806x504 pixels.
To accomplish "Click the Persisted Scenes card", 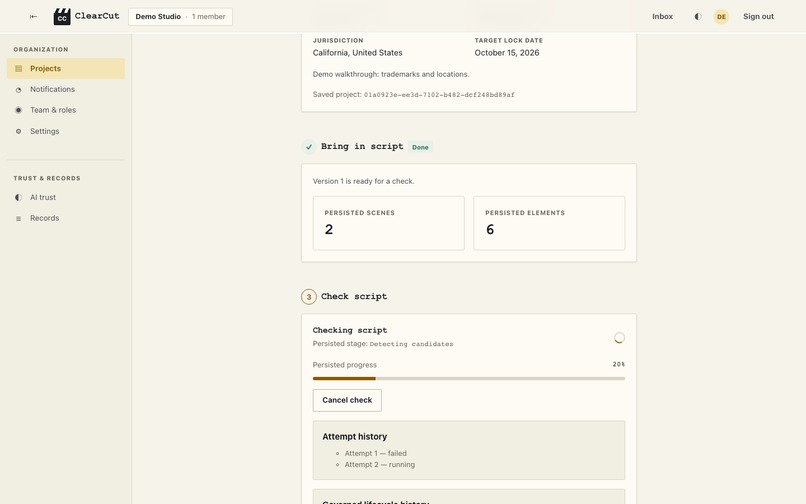I will 389,223.
